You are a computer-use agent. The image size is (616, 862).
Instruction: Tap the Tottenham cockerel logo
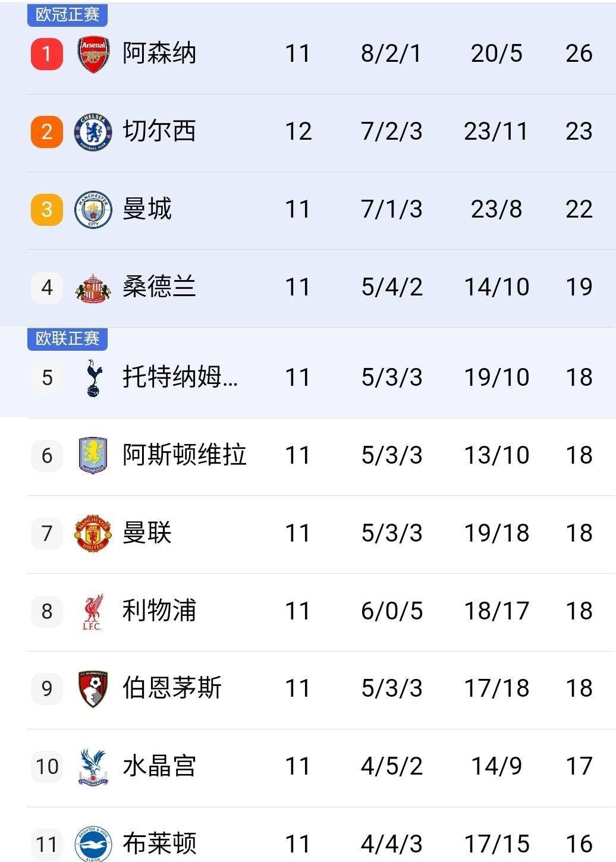coord(93,378)
